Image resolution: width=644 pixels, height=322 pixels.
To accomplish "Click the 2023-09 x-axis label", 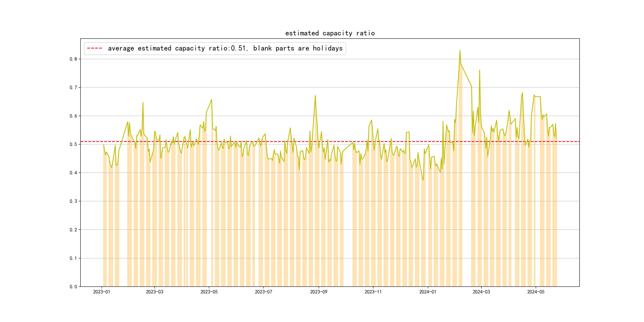I will pyautogui.click(x=319, y=292).
